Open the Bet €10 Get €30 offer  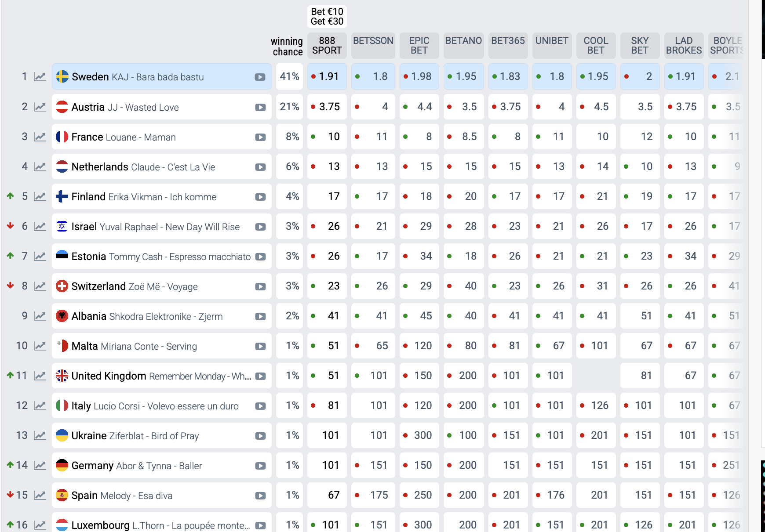327,17
